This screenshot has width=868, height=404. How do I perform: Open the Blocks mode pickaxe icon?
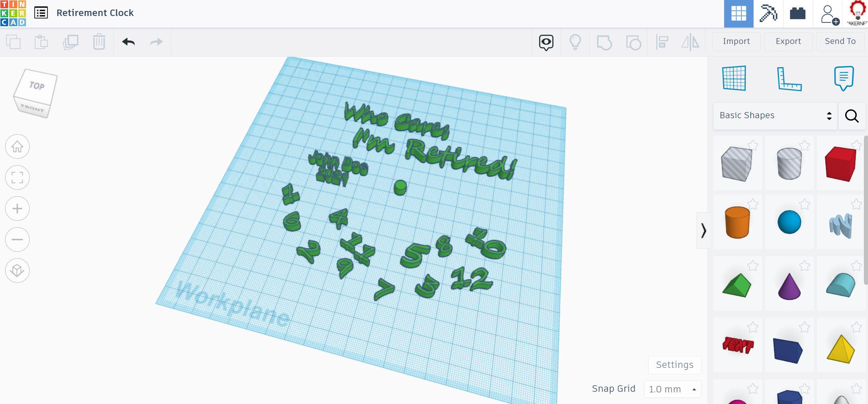click(768, 14)
